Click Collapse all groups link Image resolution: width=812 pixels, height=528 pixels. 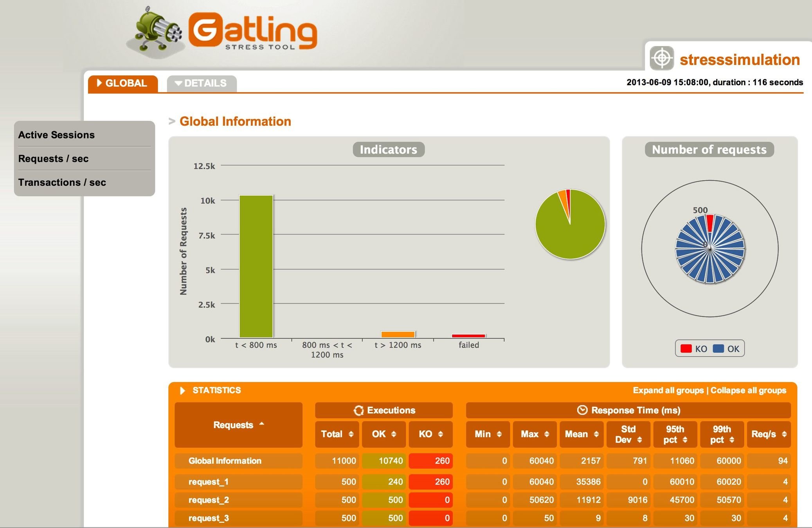click(748, 390)
